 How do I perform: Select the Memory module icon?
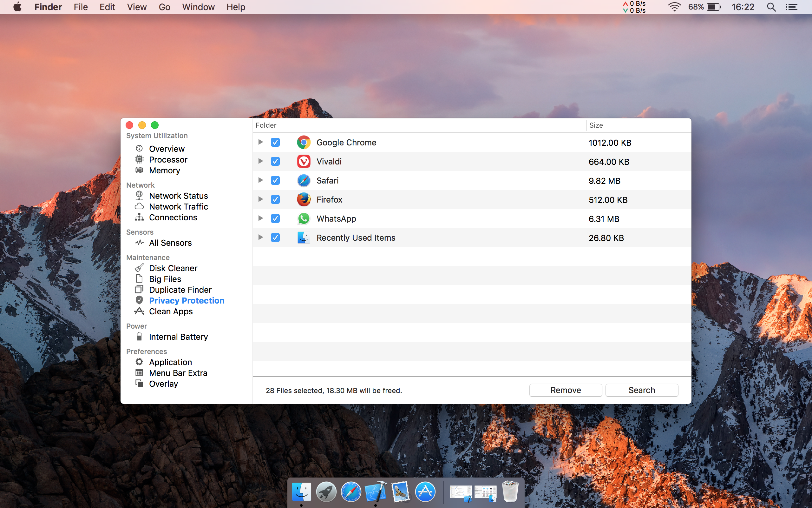pyautogui.click(x=139, y=170)
